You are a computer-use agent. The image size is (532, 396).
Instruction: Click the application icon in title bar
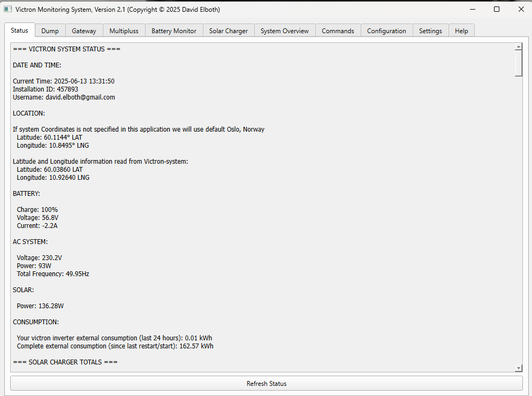click(8, 9)
